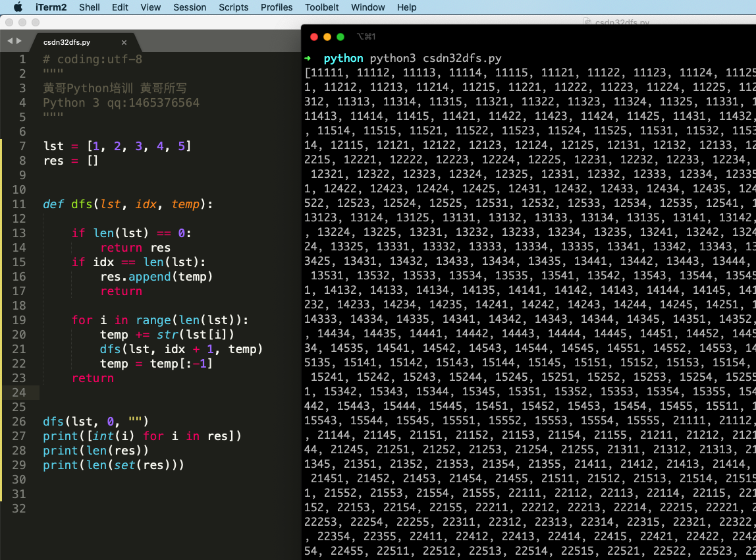Open the Edit menu
The height and width of the screenshot is (560, 756).
coord(120,7)
